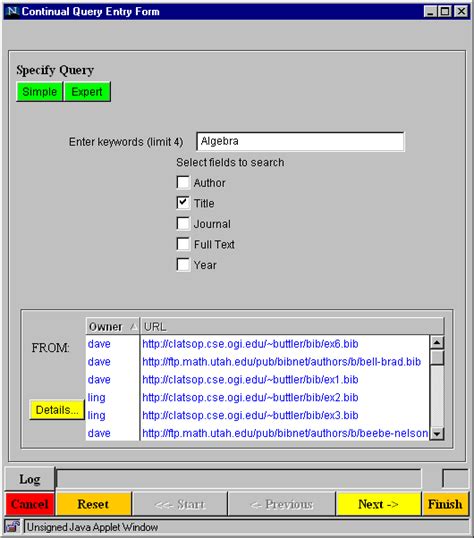
Task: Click the keywords input field containing Algebra
Action: 300,141
